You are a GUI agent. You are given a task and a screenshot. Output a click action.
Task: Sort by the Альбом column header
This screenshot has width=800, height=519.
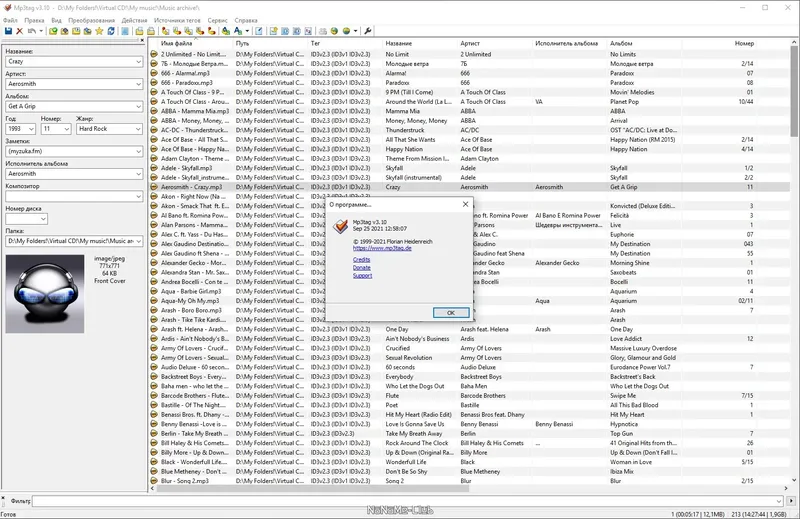tap(645, 43)
